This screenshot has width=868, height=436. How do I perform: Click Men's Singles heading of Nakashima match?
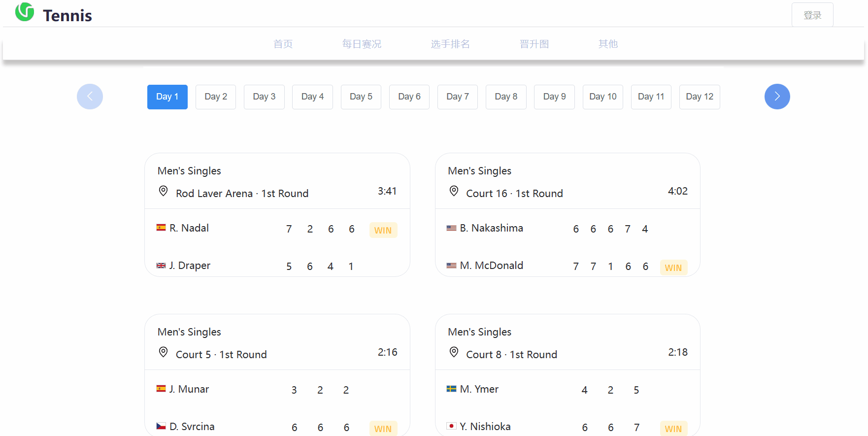pyautogui.click(x=480, y=171)
